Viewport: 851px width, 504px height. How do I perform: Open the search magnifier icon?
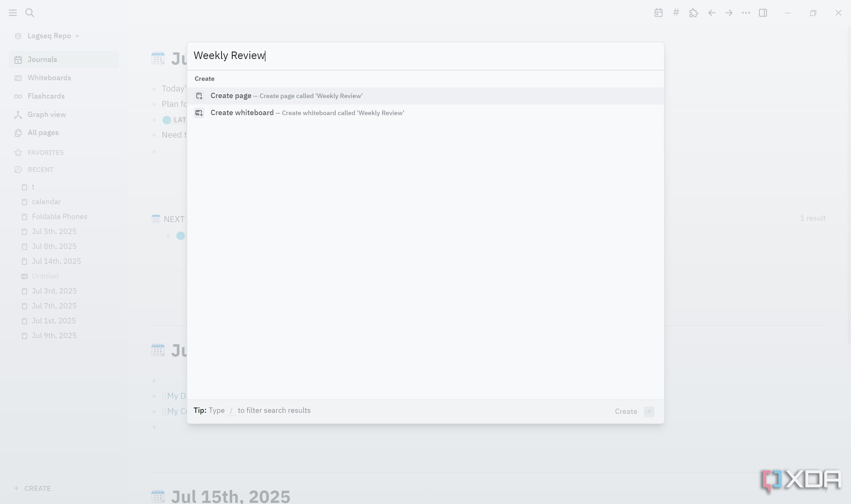coord(30,13)
